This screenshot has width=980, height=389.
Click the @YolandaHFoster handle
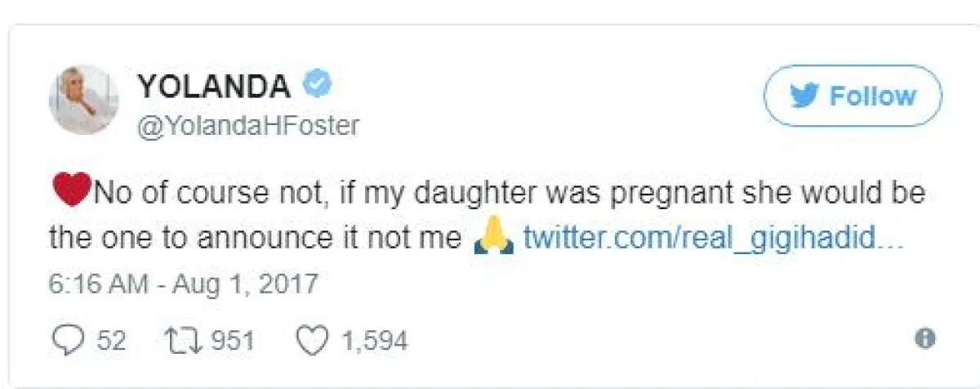[x=247, y=127]
